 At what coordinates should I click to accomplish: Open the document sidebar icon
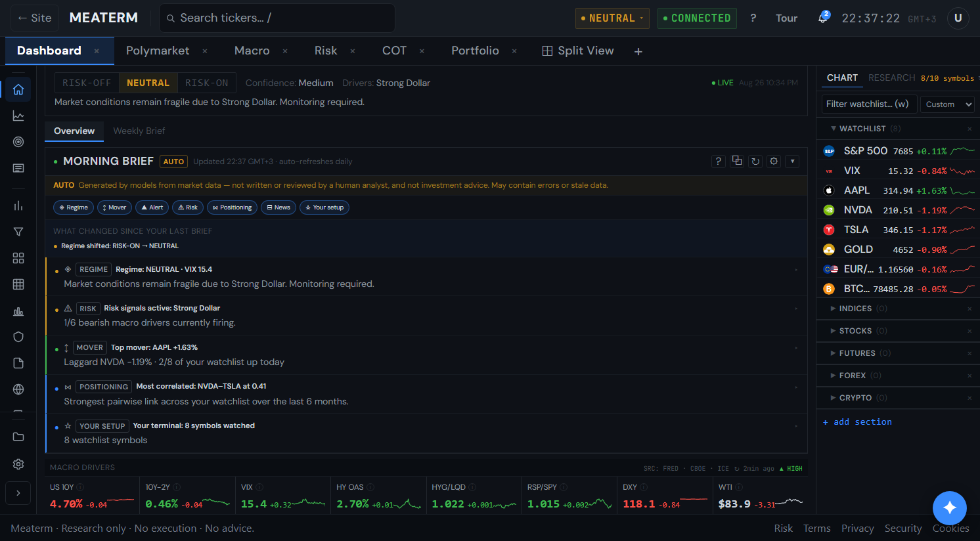18,363
